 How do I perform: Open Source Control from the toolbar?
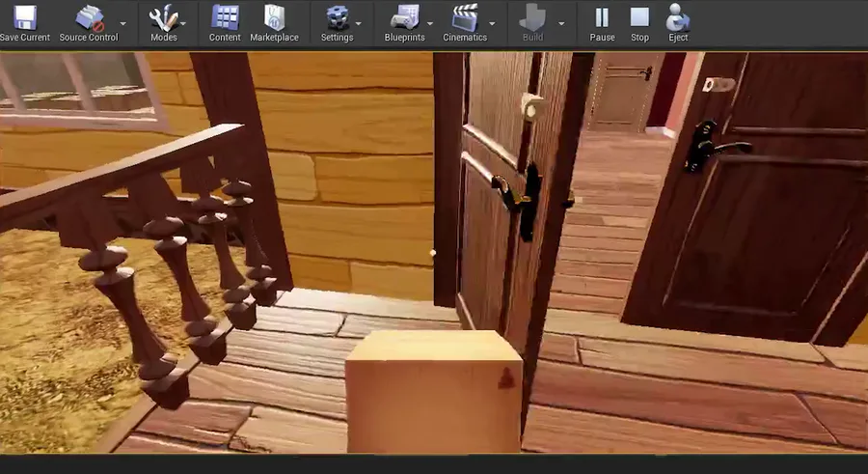(x=89, y=17)
